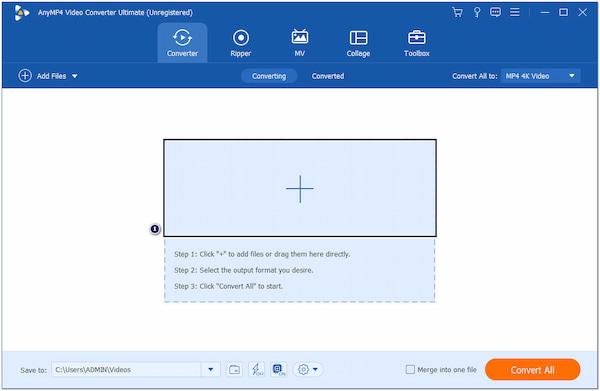Click the AnyMP4 app logo
The height and width of the screenshot is (391, 600).
(x=21, y=13)
